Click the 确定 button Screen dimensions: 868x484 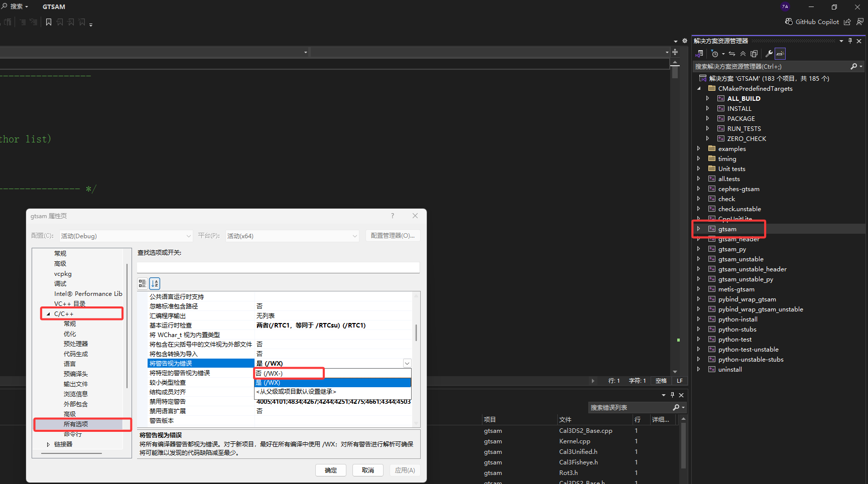331,470
